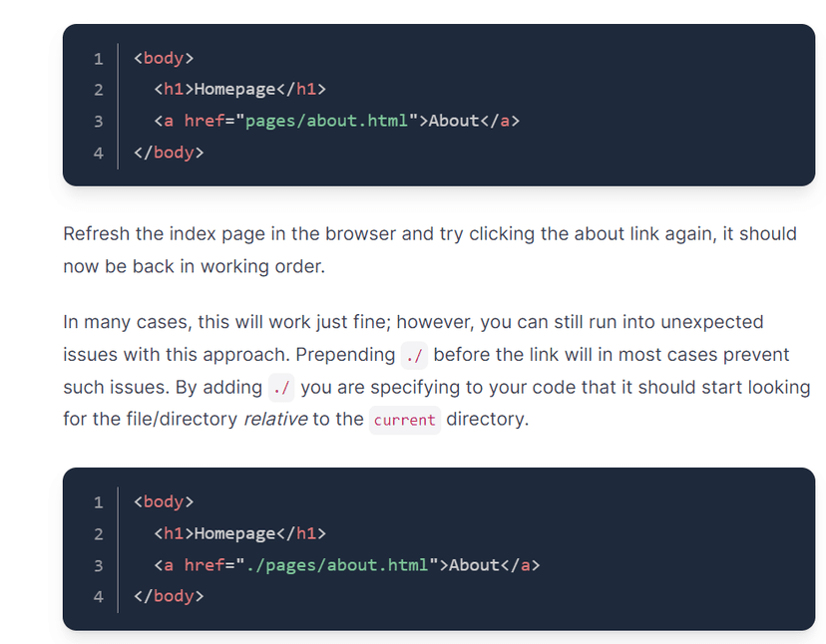
Task: Click line number 2 in second code block
Action: point(98,534)
